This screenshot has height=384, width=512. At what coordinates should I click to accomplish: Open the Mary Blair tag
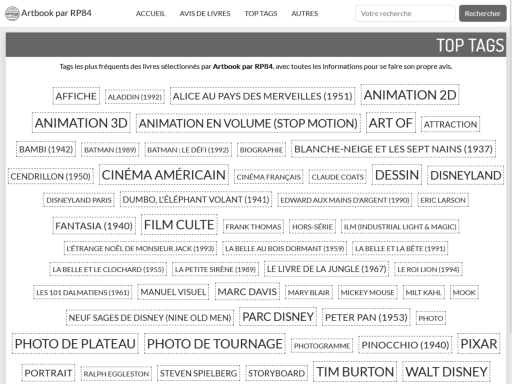pos(309,292)
